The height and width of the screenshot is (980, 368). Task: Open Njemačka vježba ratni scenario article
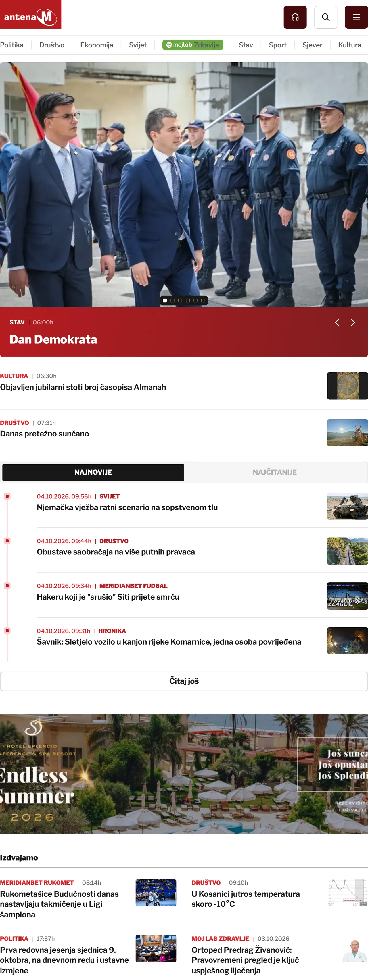[x=127, y=507]
